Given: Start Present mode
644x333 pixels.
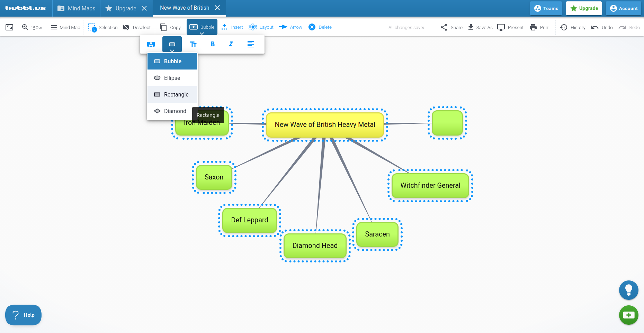Looking at the screenshot, I should pyautogui.click(x=510, y=27).
